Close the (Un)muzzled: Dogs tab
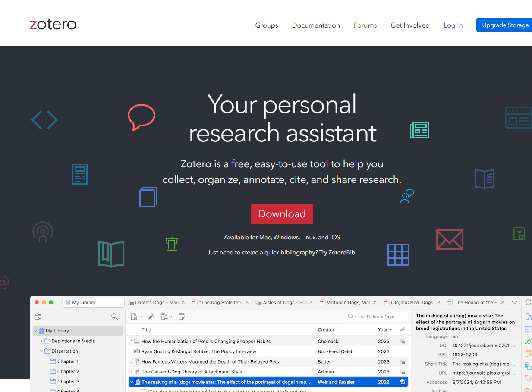The image size is (532, 392). tap(439, 303)
